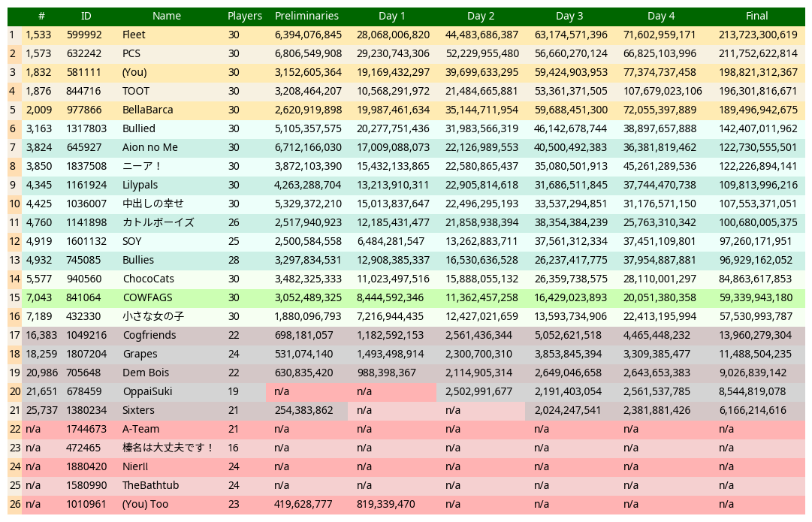Click ID cell 1317803
The width and height of the screenshot is (812, 522).
point(86,128)
